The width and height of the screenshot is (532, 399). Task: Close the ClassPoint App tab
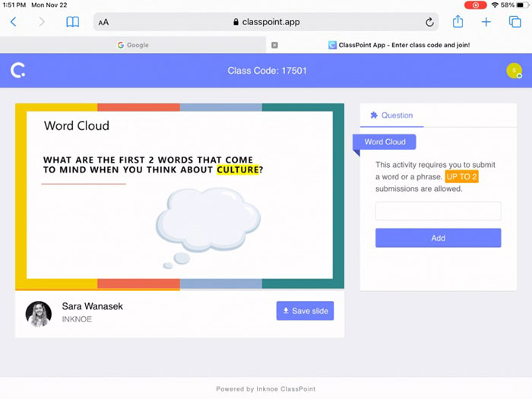[x=274, y=45]
